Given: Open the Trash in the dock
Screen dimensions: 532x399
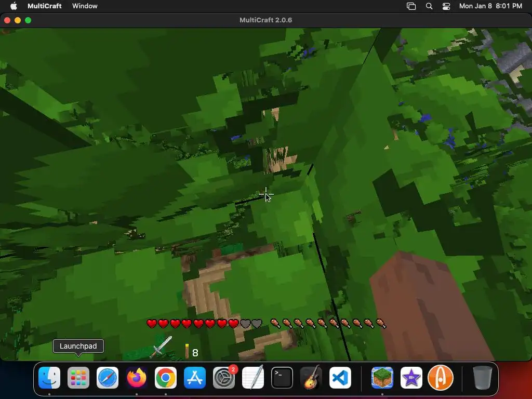Looking at the screenshot, I should [483, 378].
